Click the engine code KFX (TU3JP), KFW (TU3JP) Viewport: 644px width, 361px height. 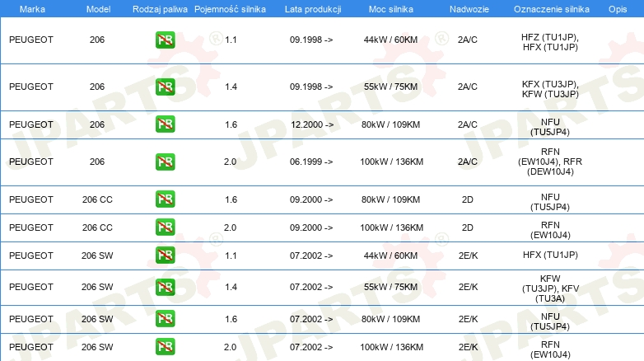pos(550,89)
